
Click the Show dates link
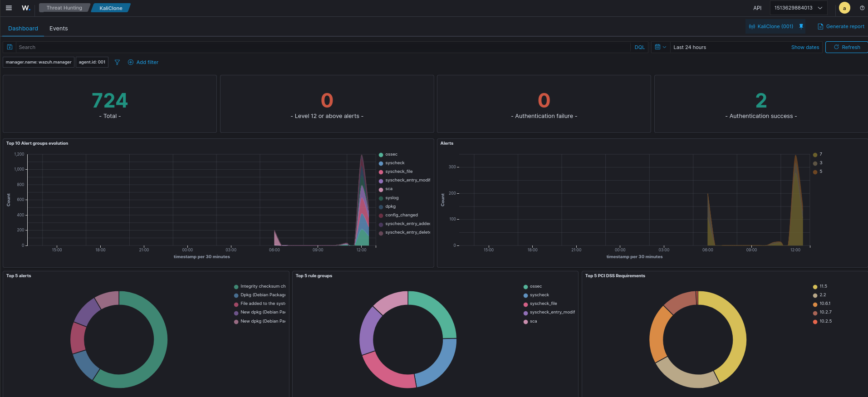point(805,47)
